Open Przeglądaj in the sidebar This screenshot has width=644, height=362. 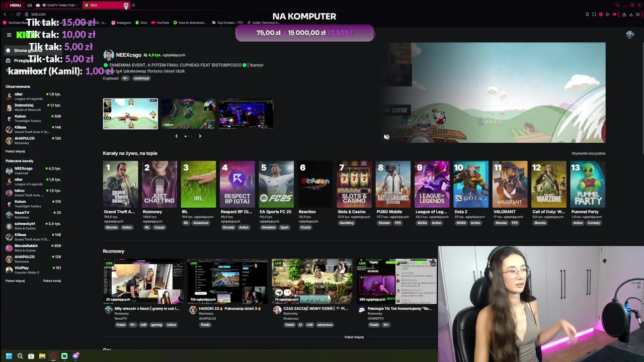click(20, 60)
